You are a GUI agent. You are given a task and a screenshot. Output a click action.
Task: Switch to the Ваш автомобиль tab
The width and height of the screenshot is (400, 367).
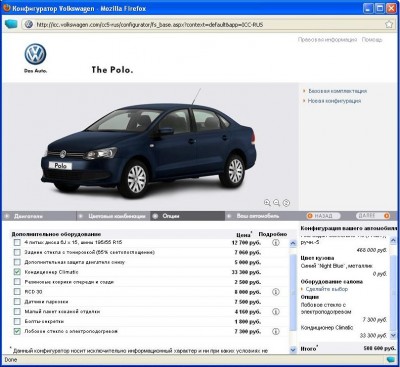coord(262,216)
